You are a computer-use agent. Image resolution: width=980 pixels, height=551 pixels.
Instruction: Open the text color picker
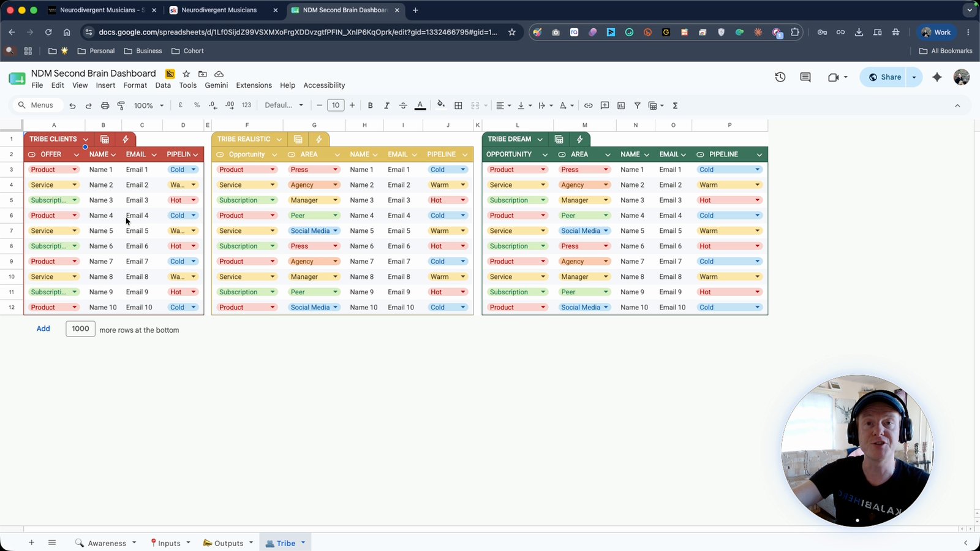[420, 105]
